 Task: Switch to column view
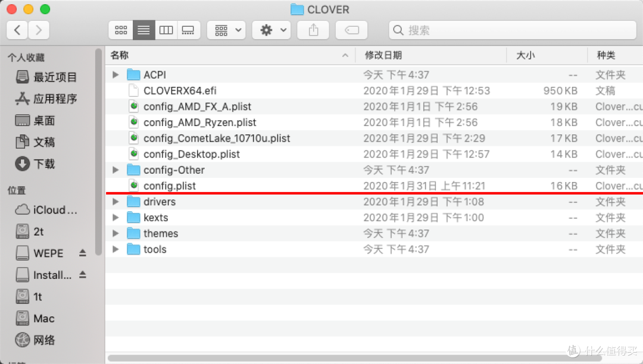point(166,30)
